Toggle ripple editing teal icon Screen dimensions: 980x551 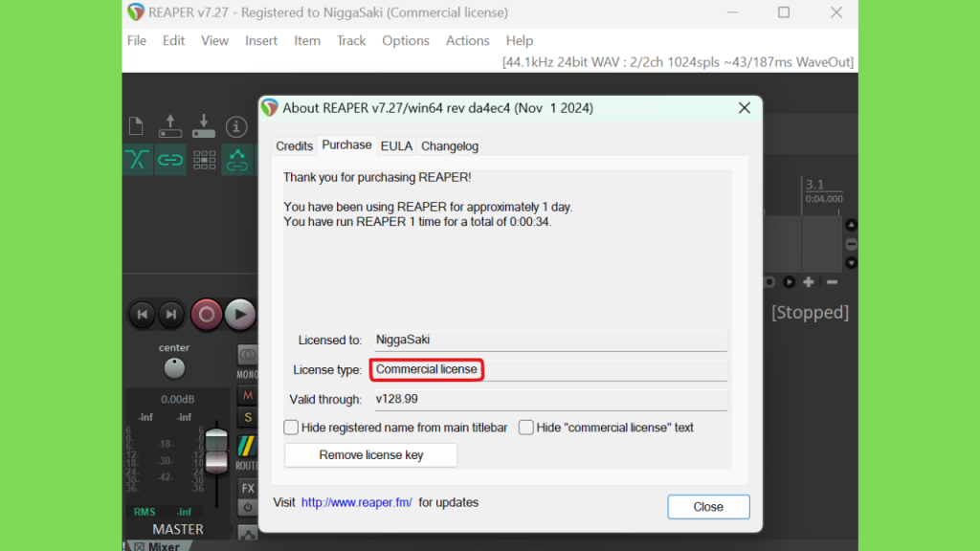[236, 160]
